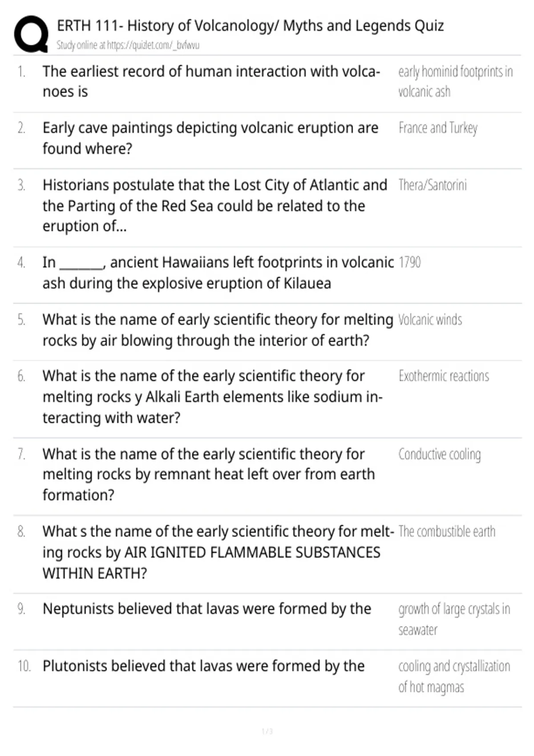Click answer 'early hominid footprints in volcanic ash'
534x756 pixels.
pos(455,81)
